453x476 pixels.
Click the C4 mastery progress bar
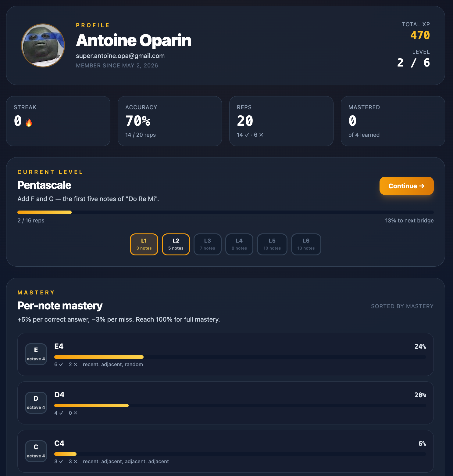[x=240, y=454]
